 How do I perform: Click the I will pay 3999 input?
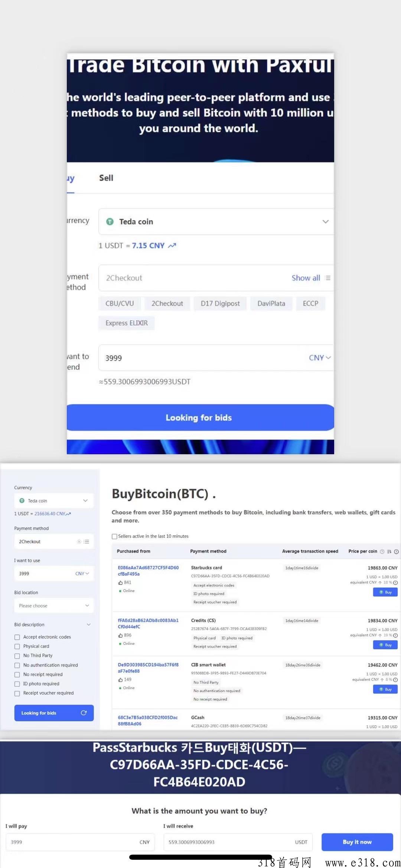[80, 842]
